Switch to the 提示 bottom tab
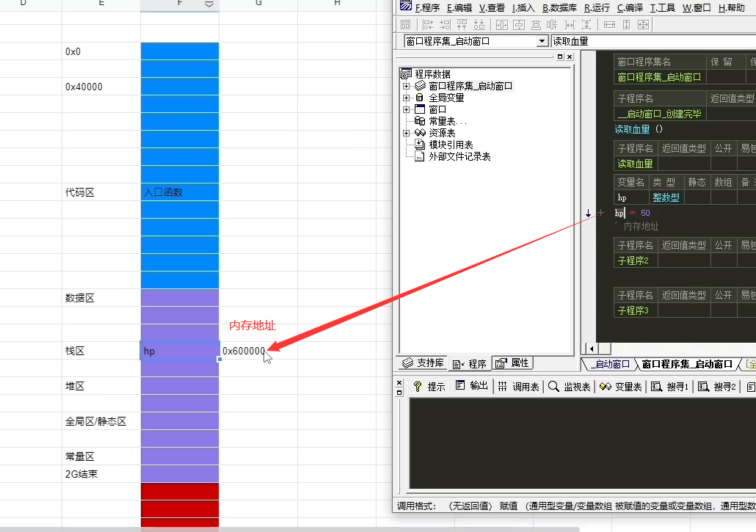 429,387
